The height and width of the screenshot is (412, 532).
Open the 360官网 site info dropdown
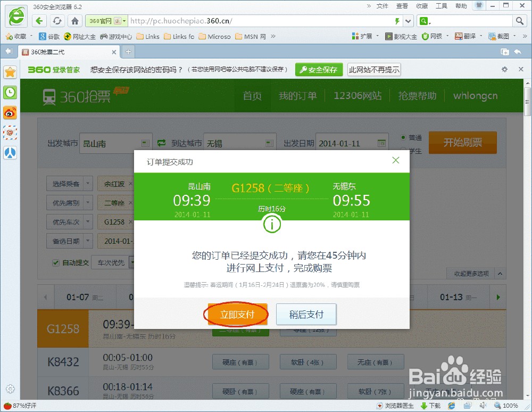106,21
